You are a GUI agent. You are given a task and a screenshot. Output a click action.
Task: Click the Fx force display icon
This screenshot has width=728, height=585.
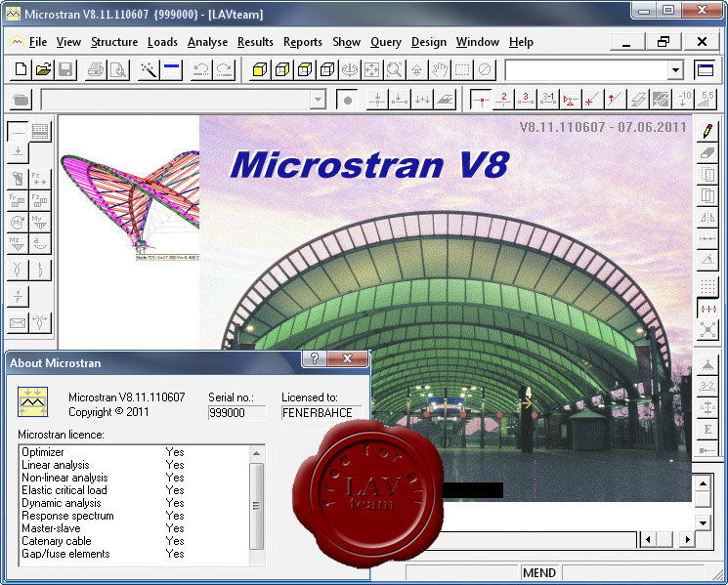[x=39, y=179]
